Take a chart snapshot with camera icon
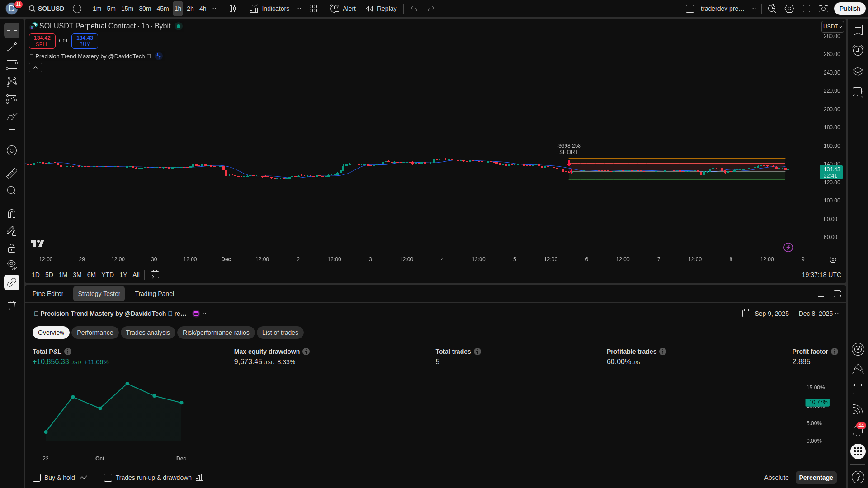Viewport: 868px width, 488px height. 823,9
